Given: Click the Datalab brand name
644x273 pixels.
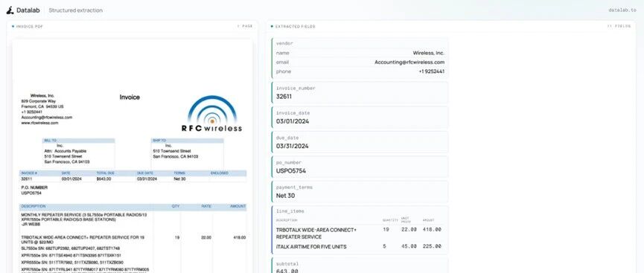Looking at the screenshot, I should tap(28, 10).
